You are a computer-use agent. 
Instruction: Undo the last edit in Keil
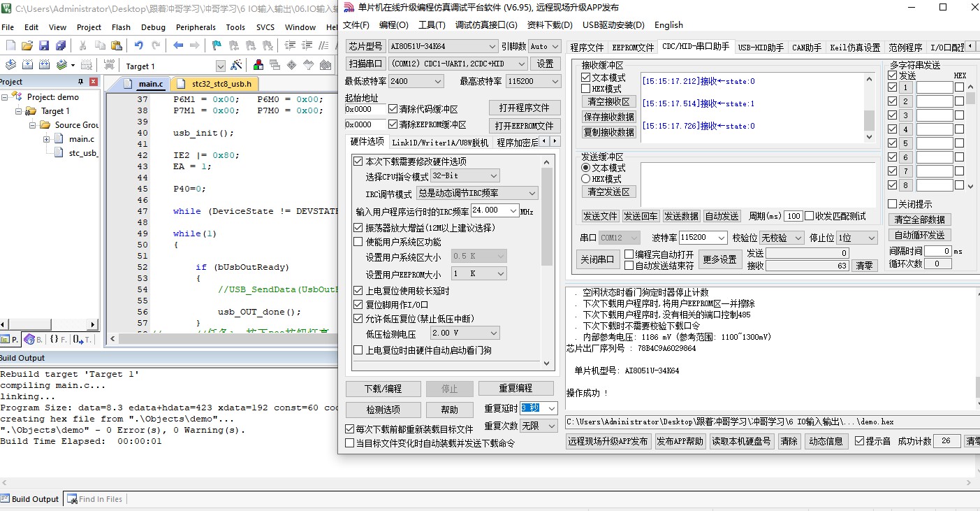(138, 45)
